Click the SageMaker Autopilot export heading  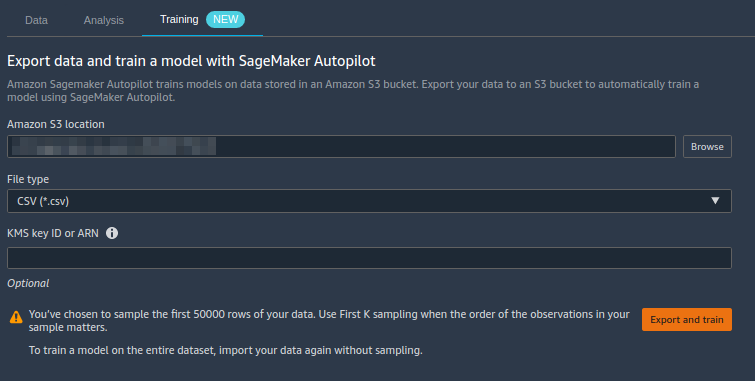coord(191,61)
